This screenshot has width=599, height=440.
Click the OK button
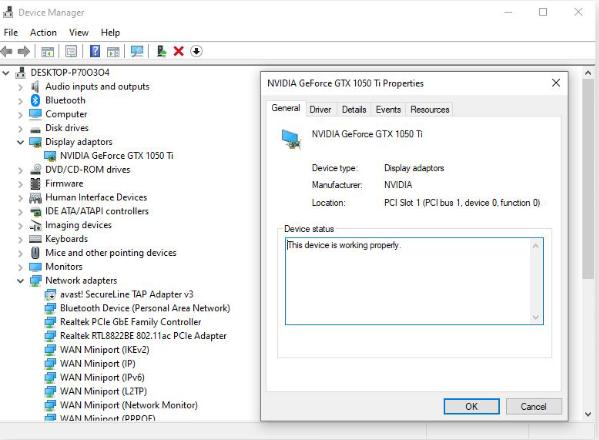pos(471,406)
